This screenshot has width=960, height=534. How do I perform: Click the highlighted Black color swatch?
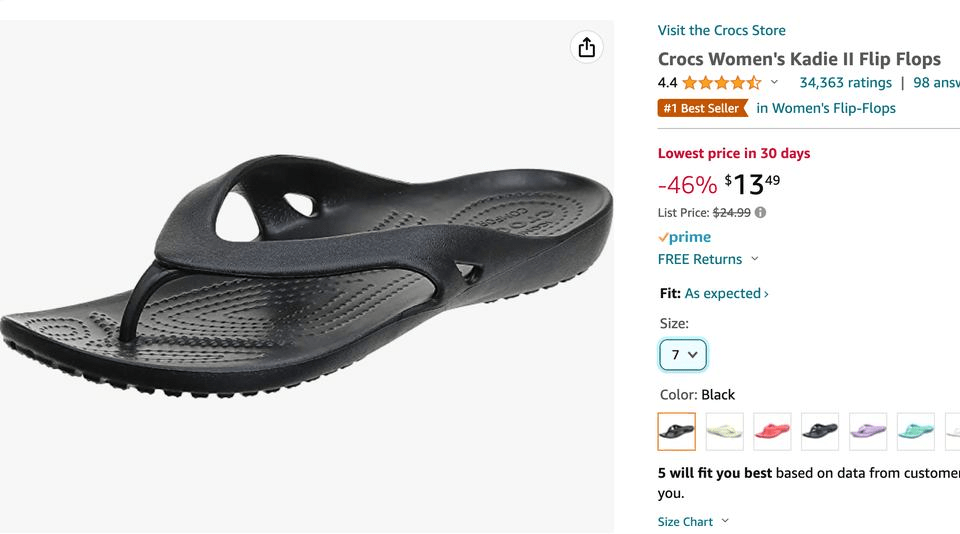click(677, 431)
